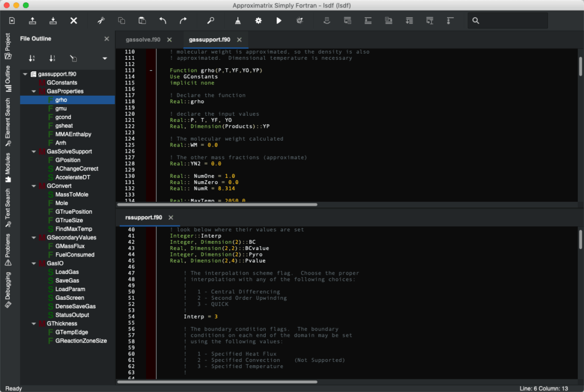Run the project with play button
This screenshot has height=392, width=584.
pos(279,21)
